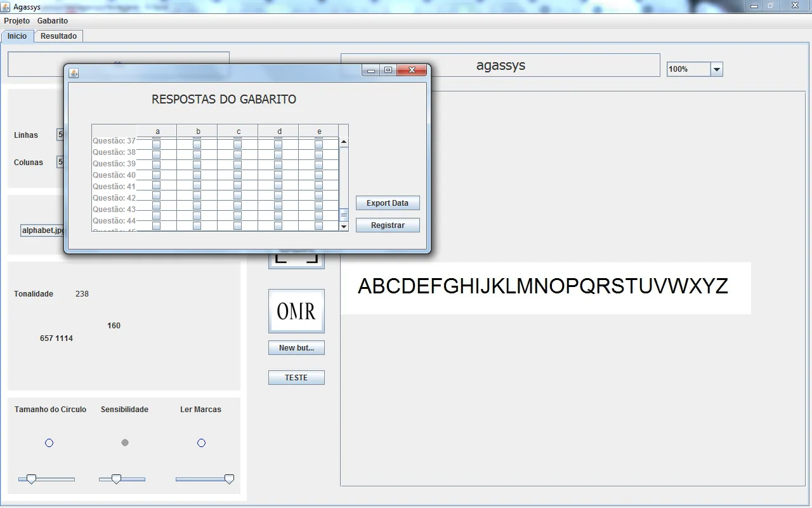Click the Export Data button
Screen dimensions: 812x508
coord(388,203)
